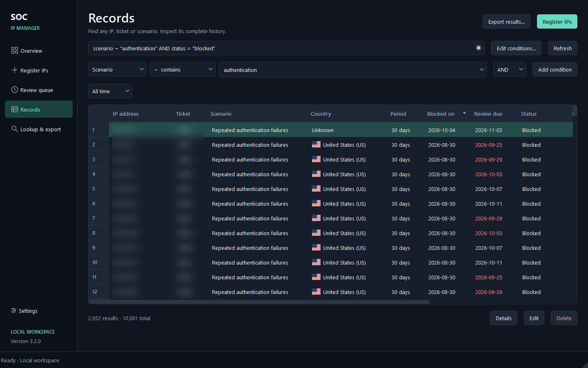
Task: Clear the query with the X icon
Action: (479, 48)
